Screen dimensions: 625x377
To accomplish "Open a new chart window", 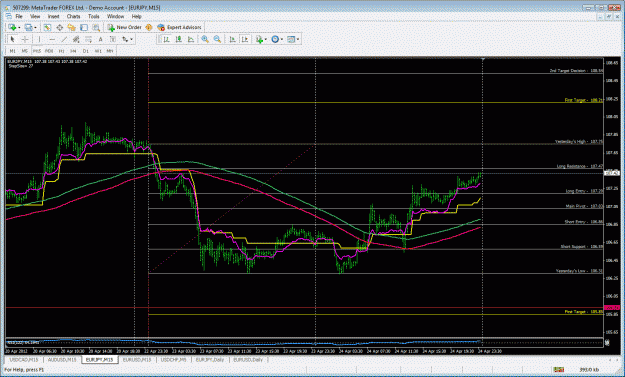I will pyautogui.click(x=12, y=27).
